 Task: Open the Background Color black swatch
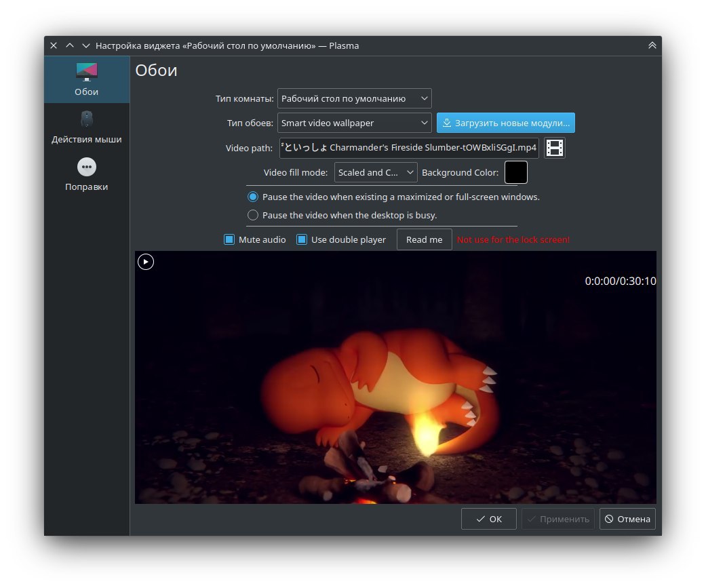pyautogui.click(x=516, y=172)
